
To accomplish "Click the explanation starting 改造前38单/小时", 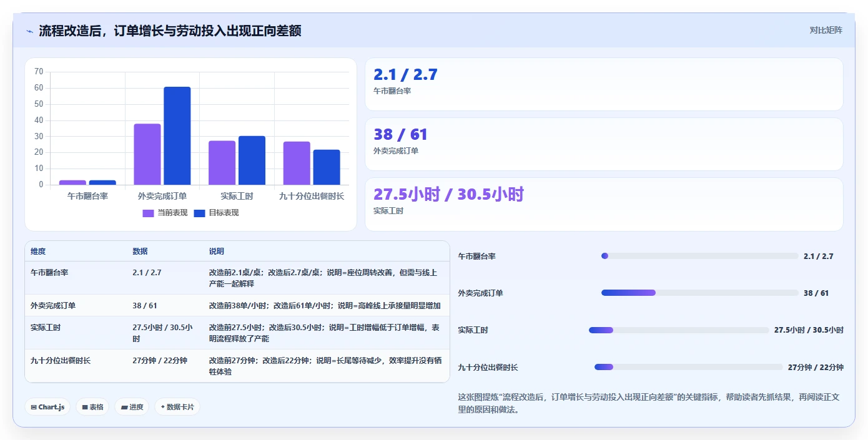I will coord(325,306).
